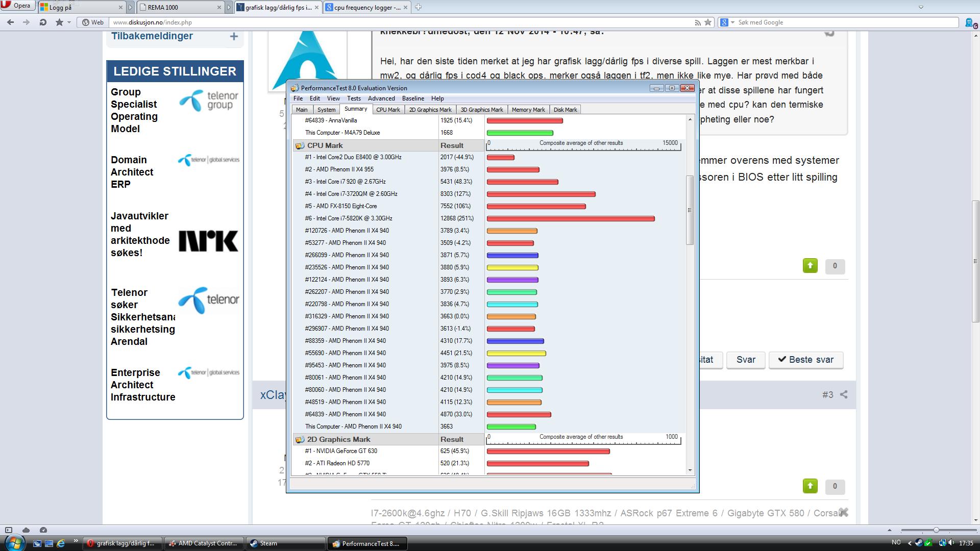Upvote post #3 with green arrow

(810, 486)
